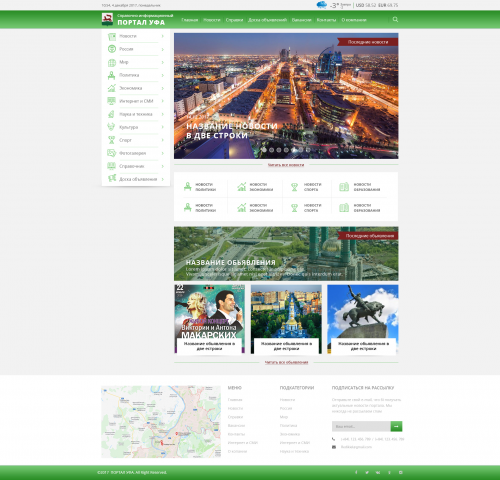Image resolution: width=500 pixels, height=480 pixels.
Task: Follow the Читать все объявления link
Action: coord(286,362)
